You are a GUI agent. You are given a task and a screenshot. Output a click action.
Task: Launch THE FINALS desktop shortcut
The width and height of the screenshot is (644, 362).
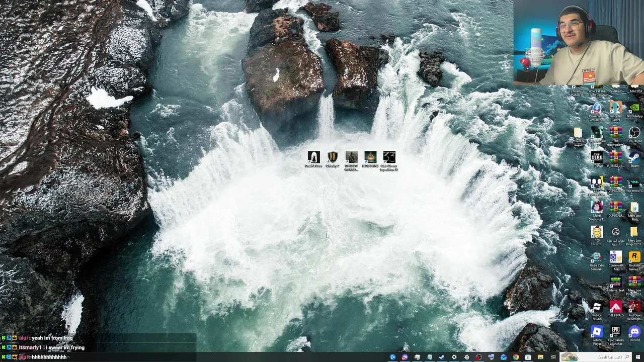click(x=616, y=309)
